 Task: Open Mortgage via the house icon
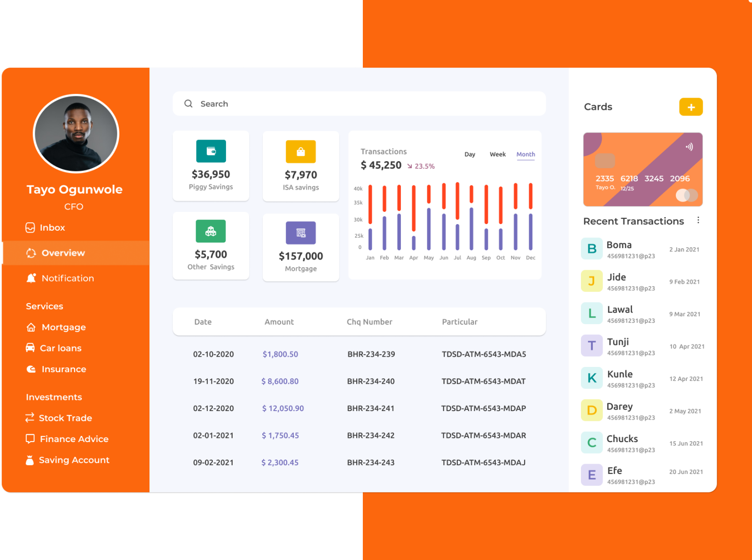pyautogui.click(x=30, y=327)
